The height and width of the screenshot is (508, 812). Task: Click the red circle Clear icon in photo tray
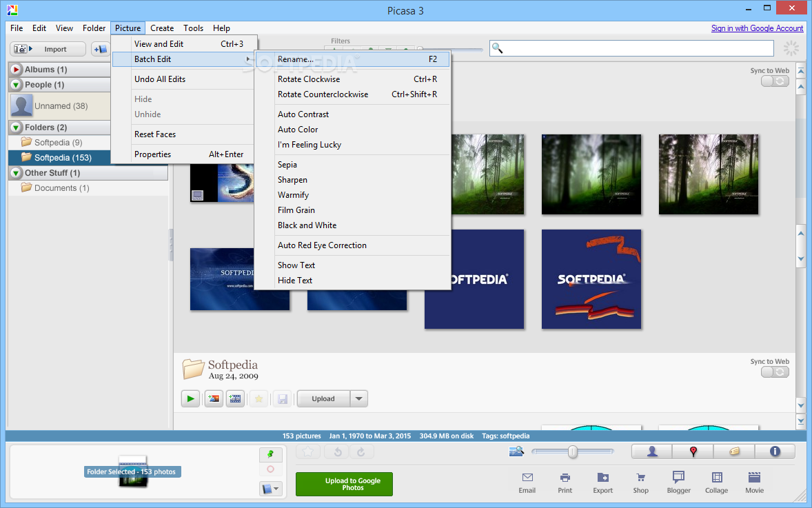pos(270,469)
